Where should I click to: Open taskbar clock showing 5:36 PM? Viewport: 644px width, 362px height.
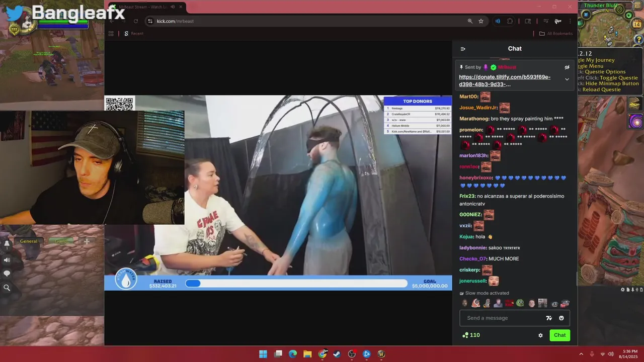pyautogui.click(x=628, y=354)
